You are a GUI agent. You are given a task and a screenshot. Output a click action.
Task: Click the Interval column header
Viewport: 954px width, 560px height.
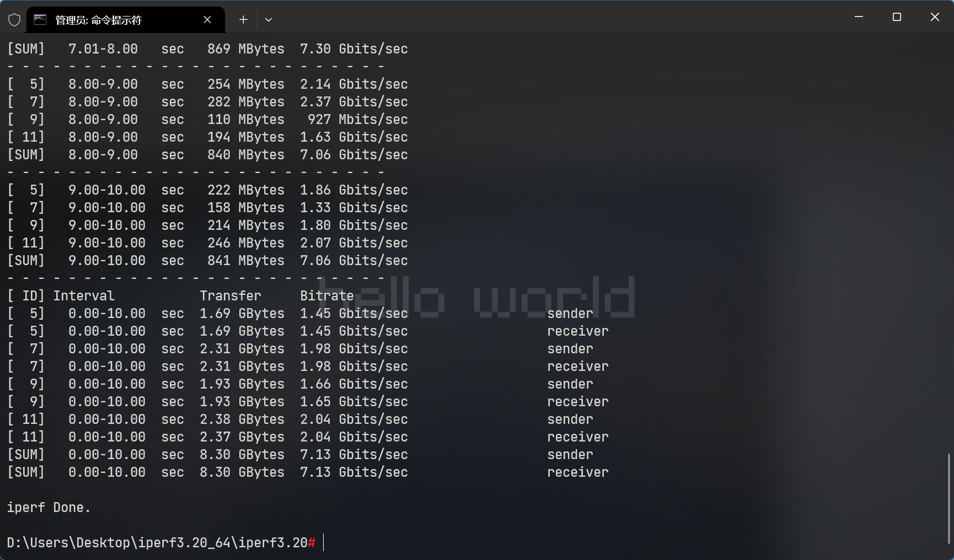click(x=84, y=296)
